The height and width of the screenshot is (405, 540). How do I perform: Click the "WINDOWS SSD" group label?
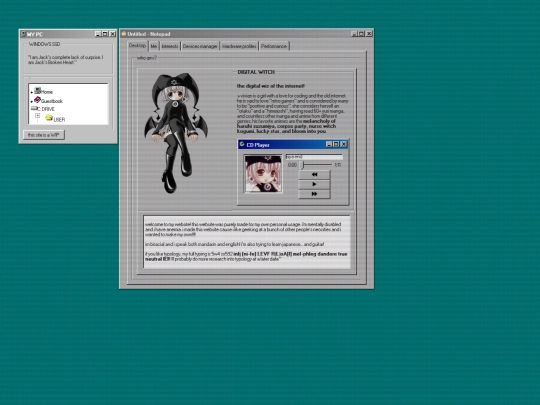coord(44,44)
